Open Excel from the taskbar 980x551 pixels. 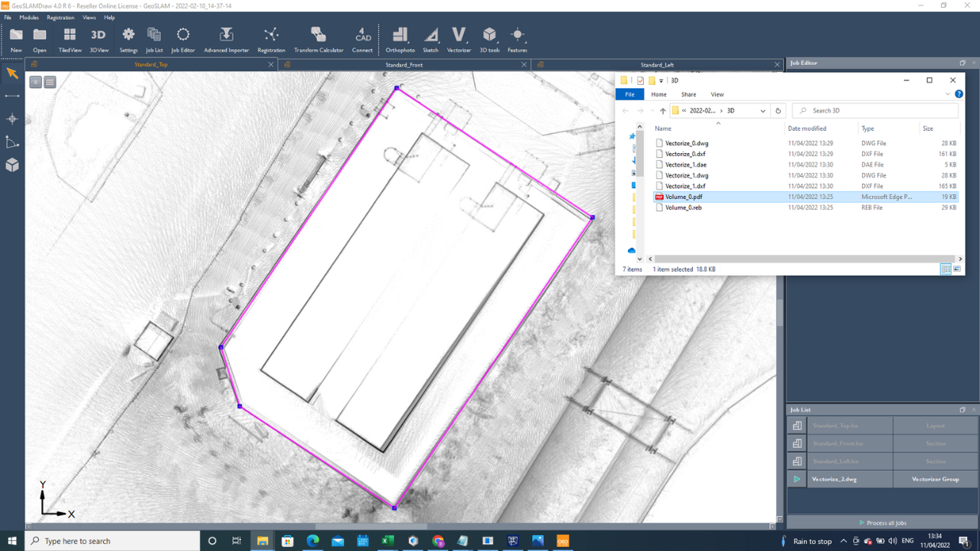[387, 541]
